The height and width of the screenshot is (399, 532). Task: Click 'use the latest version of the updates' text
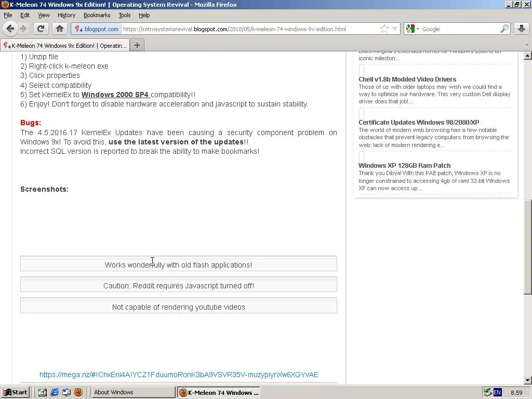pyautogui.click(x=176, y=142)
